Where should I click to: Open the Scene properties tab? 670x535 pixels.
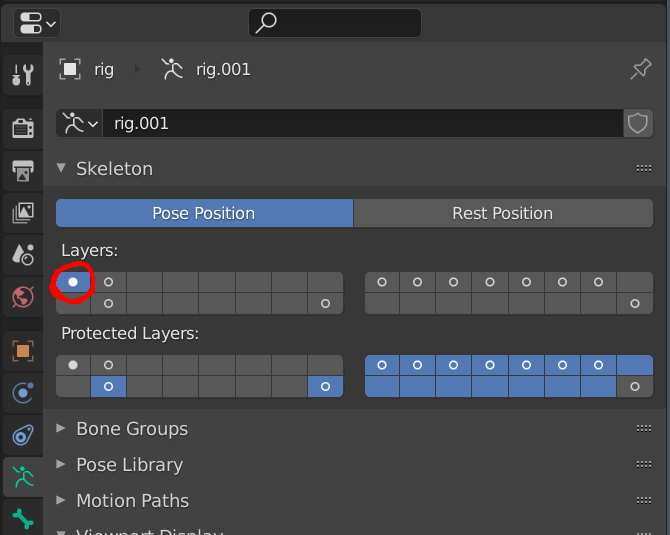[23, 255]
